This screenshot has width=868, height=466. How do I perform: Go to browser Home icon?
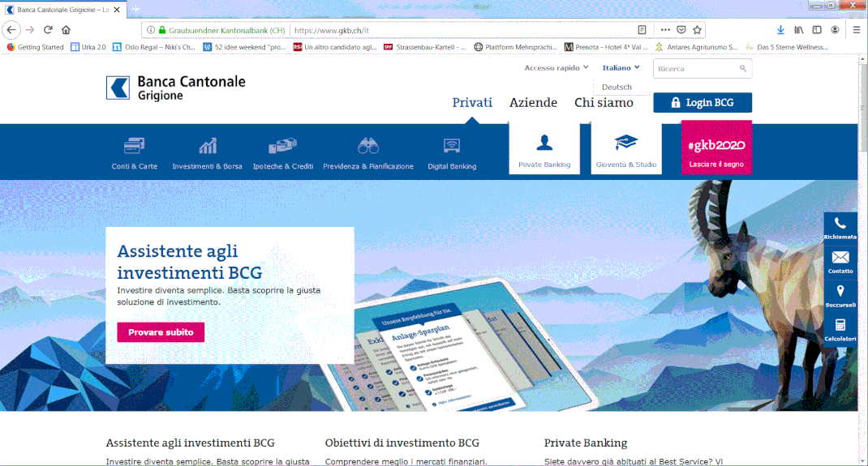(x=66, y=30)
